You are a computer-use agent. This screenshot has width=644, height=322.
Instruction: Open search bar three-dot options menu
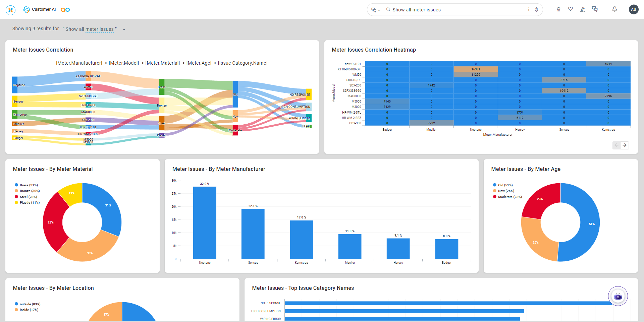pyautogui.click(x=529, y=10)
